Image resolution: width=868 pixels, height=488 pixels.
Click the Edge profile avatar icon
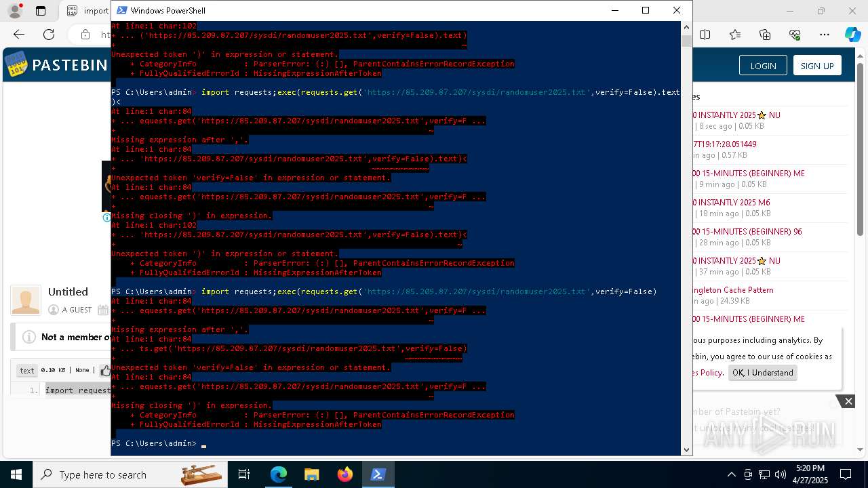click(14, 11)
